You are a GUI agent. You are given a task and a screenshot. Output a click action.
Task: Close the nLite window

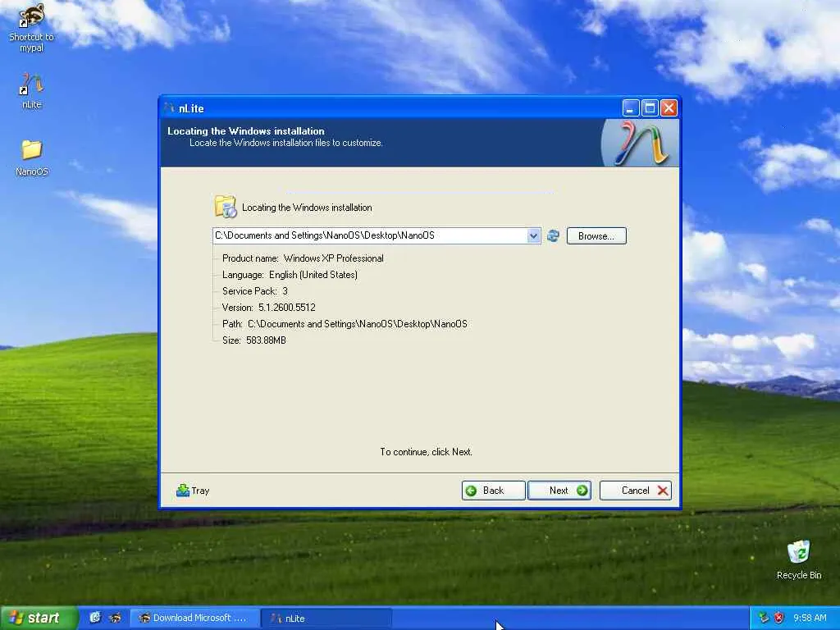[x=669, y=108]
